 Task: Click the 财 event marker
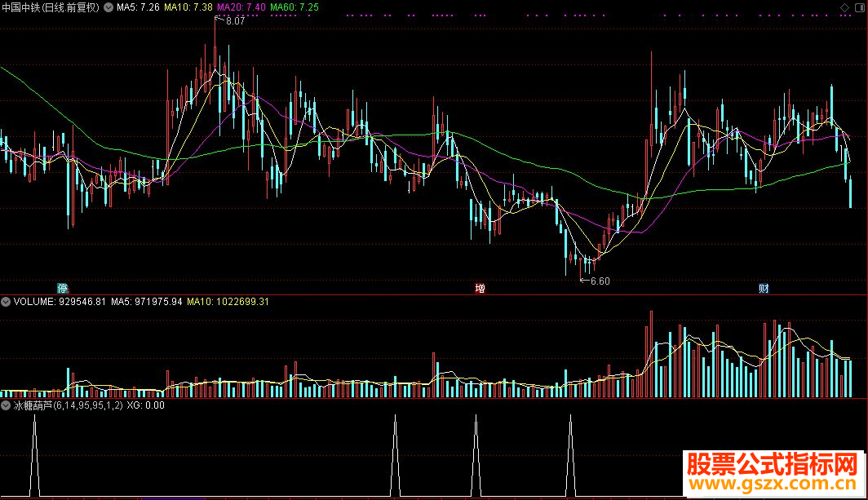click(764, 289)
